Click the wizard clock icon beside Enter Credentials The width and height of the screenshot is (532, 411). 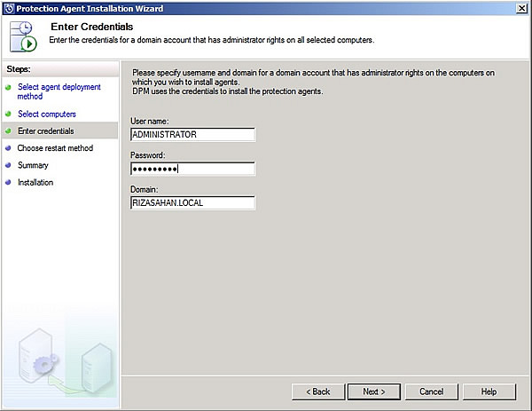24,38
